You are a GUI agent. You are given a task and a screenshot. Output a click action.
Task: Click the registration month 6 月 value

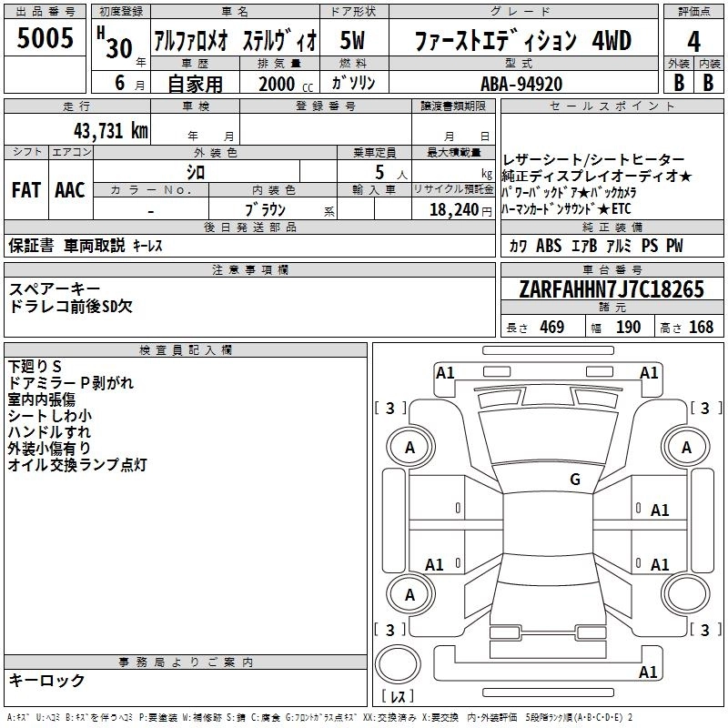click(x=129, y=83)
